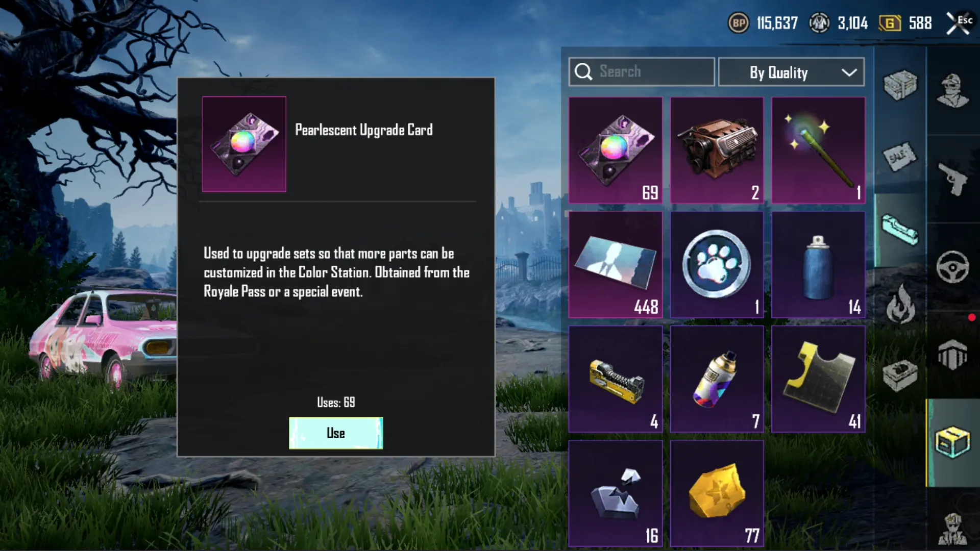
Task: Click the Search input field
Action: pos(642,72)
